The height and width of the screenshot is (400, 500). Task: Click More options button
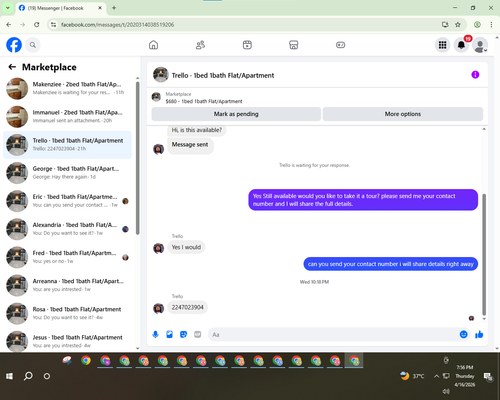coord(403,114)
